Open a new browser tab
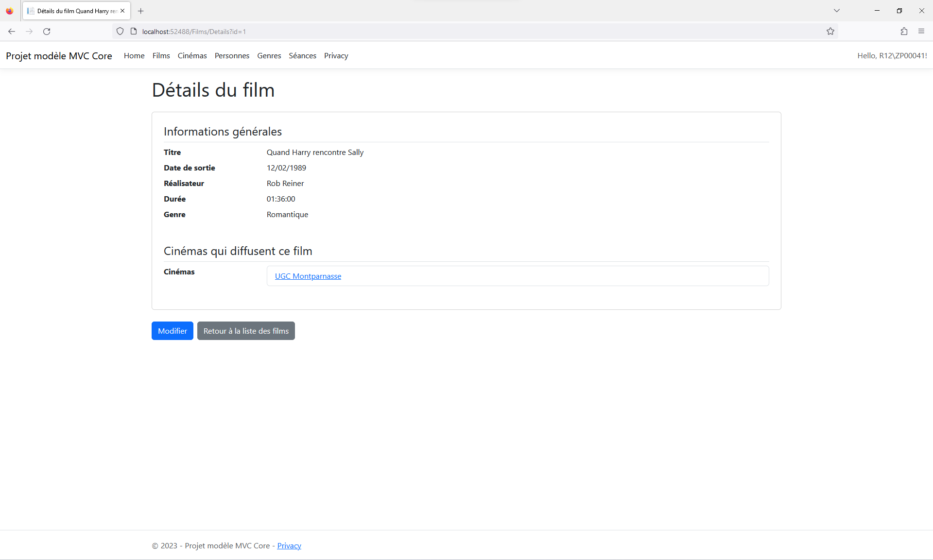 140,11
